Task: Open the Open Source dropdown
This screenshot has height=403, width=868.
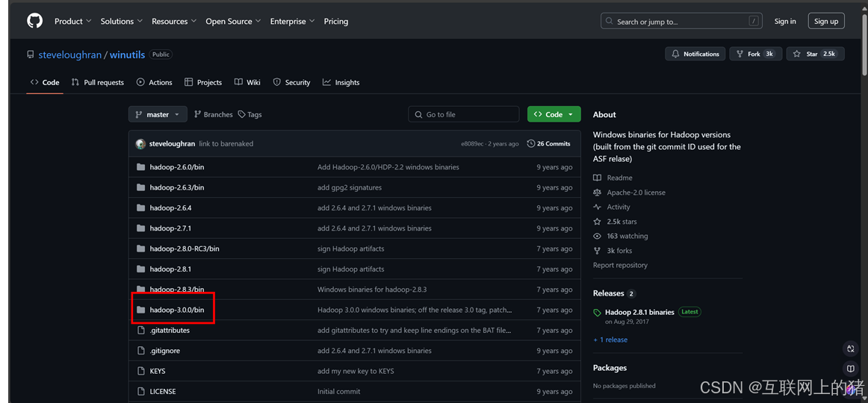Action: click(233, 21)
